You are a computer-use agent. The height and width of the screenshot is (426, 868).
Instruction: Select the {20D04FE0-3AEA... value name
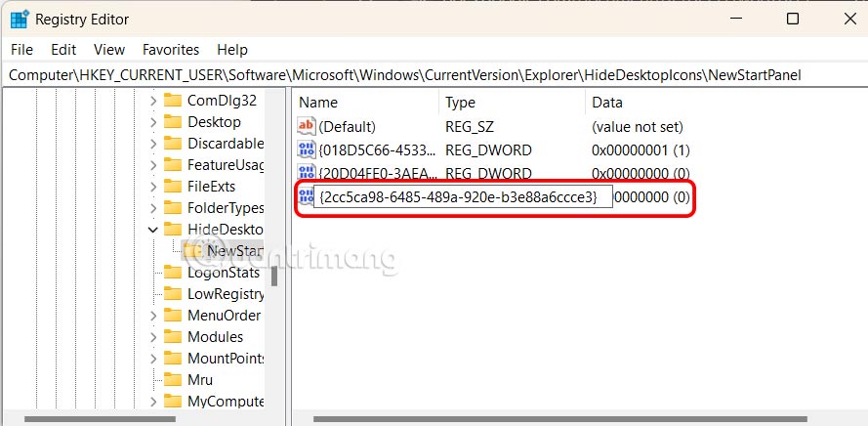(x=377, y=173)
